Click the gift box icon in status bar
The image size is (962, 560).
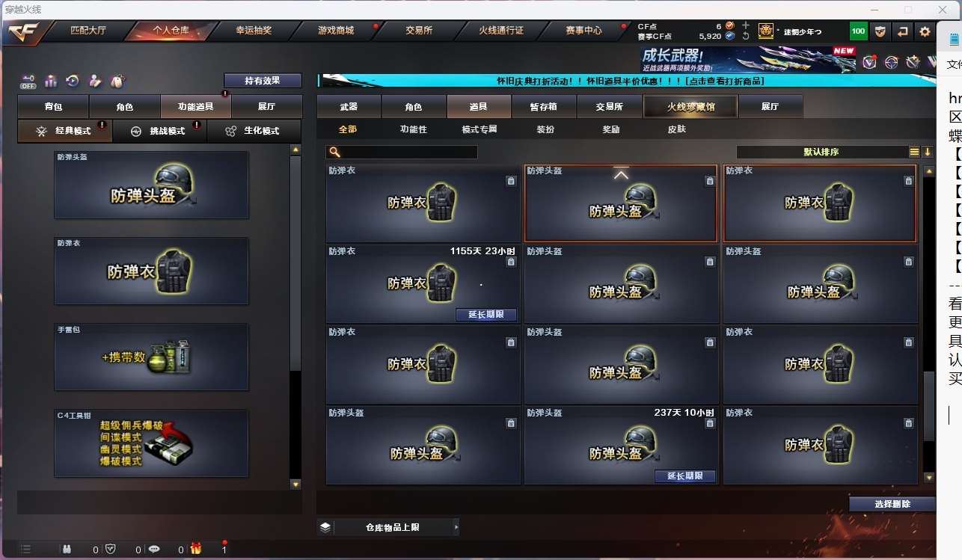coord(196,549)
